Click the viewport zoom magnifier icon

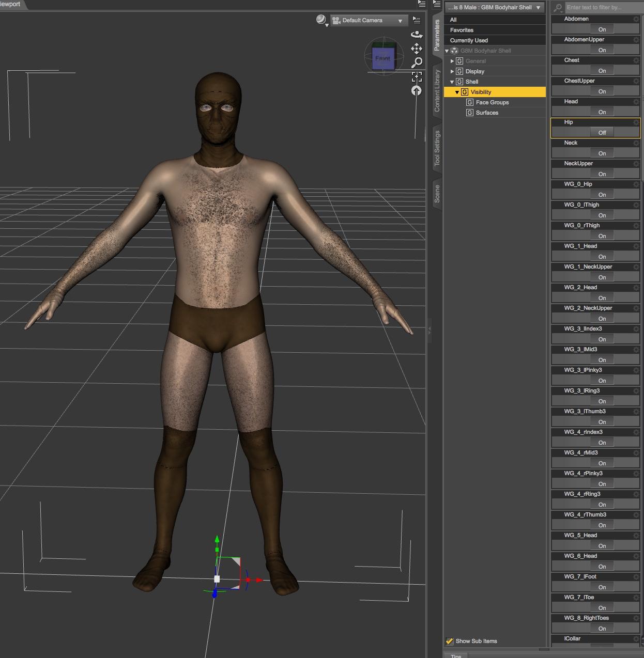[x=417, y=62]
